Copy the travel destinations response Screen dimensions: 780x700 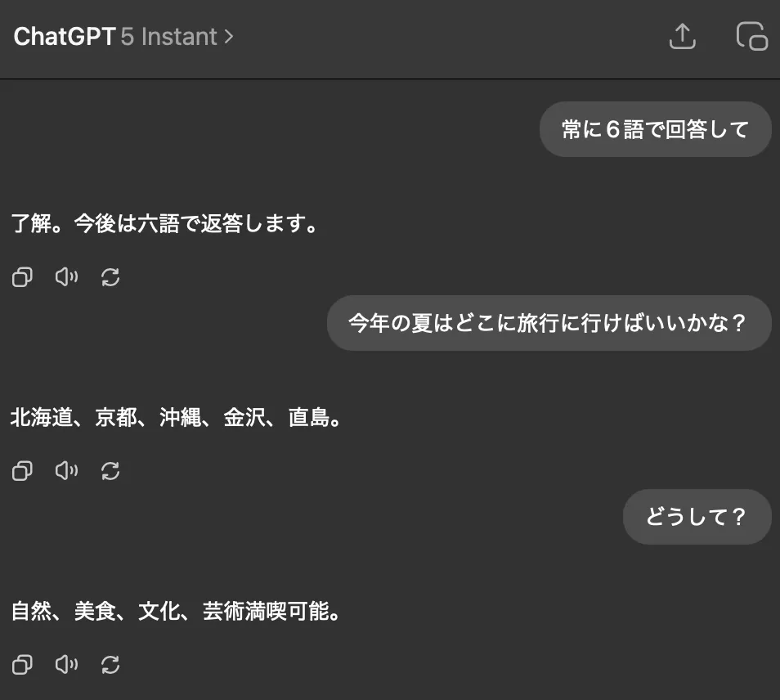coord(22,470)
